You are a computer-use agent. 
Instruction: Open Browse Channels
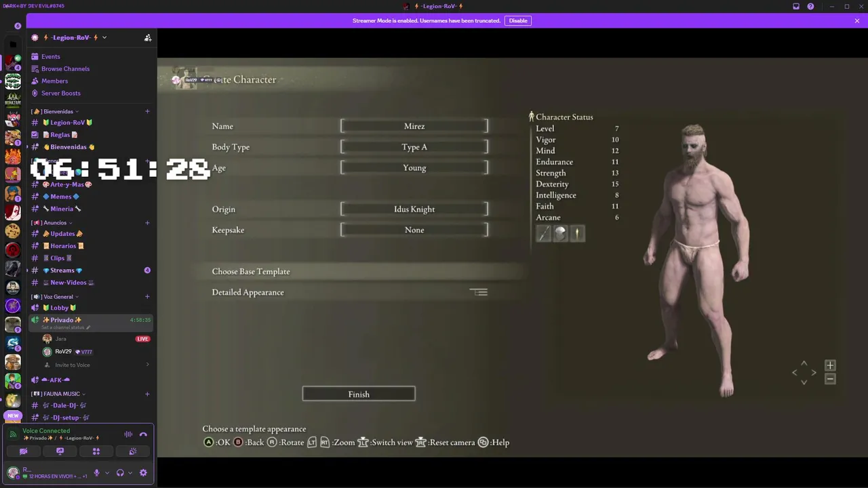(x=65, y=69)
